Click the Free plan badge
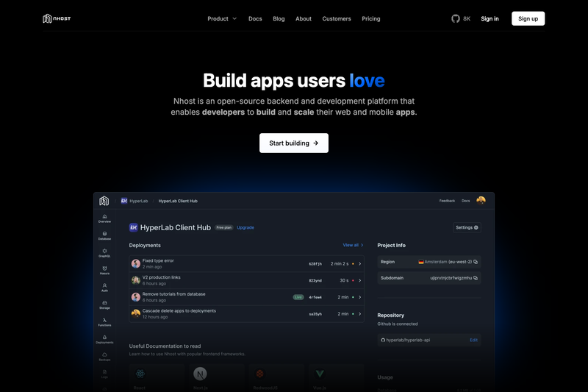This screenshot has height=392, width=588. click(224, 227)
